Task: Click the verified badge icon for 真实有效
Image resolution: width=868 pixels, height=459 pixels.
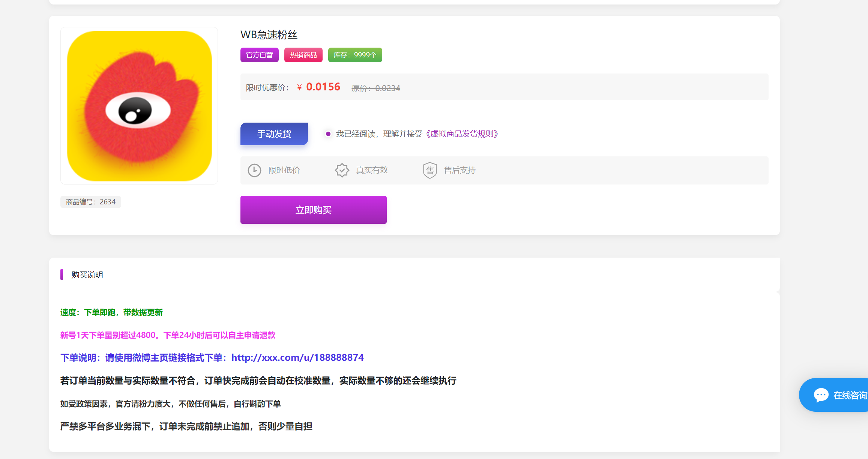Action: (x=342, y=170)
